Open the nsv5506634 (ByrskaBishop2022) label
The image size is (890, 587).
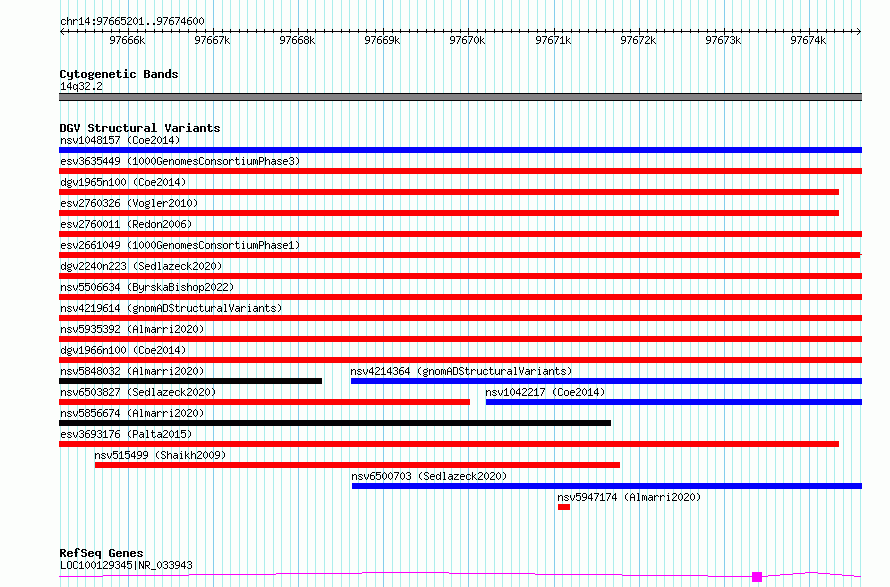[147, 287]
